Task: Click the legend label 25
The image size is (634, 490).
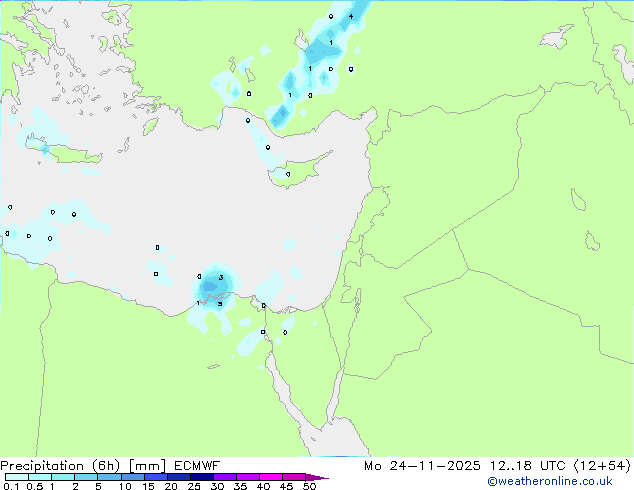Action: point(194,486)
